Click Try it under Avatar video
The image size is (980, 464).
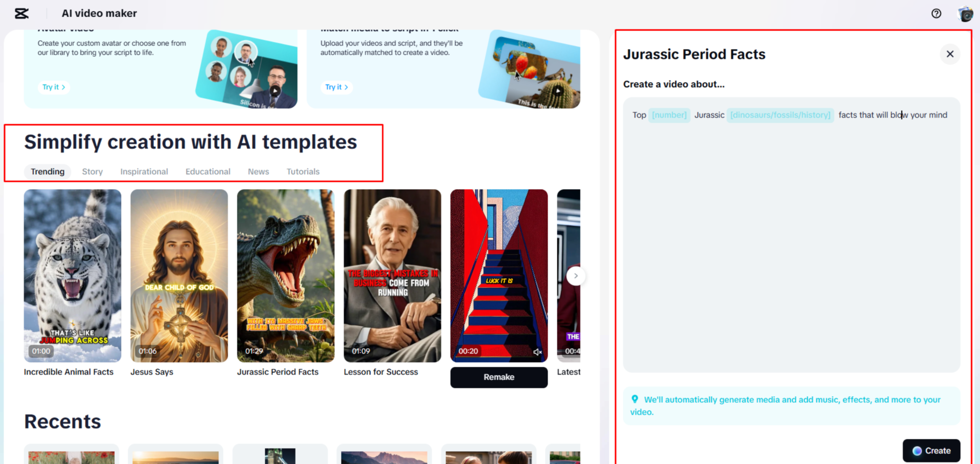click(54, 87)
